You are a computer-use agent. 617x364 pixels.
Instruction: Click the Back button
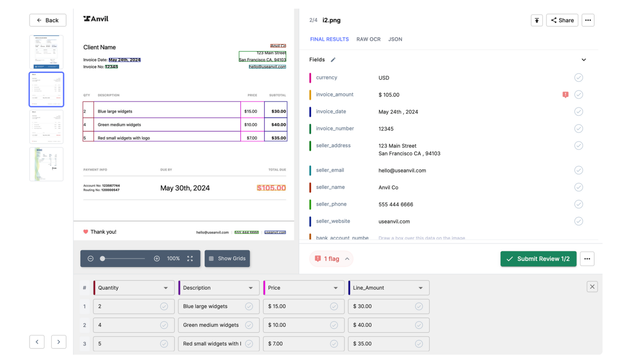(x=48, y=20)
